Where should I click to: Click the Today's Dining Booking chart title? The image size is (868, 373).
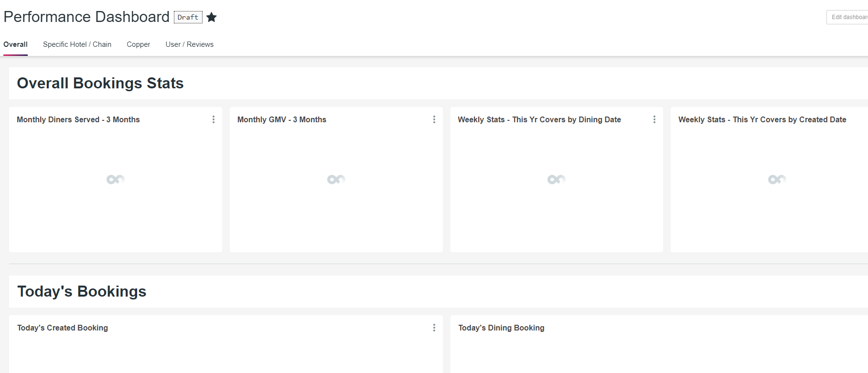[501, 328]
